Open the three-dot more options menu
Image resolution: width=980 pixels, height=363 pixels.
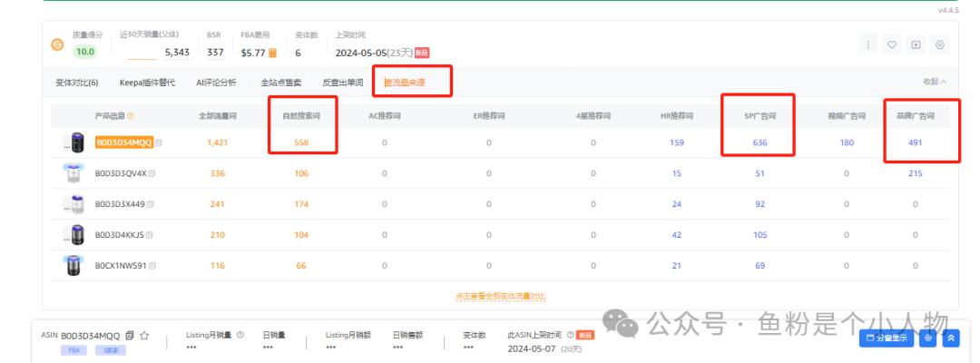(868, 44)
